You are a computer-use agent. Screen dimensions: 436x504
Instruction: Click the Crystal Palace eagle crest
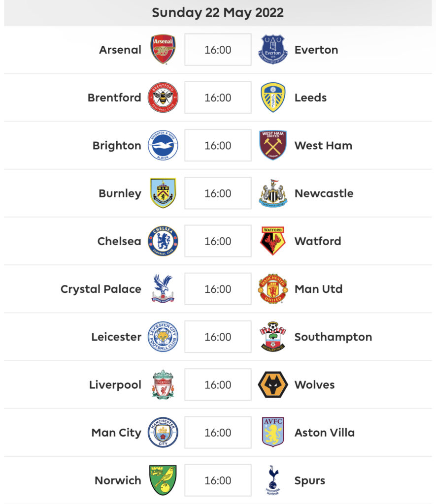click(163, 288)
